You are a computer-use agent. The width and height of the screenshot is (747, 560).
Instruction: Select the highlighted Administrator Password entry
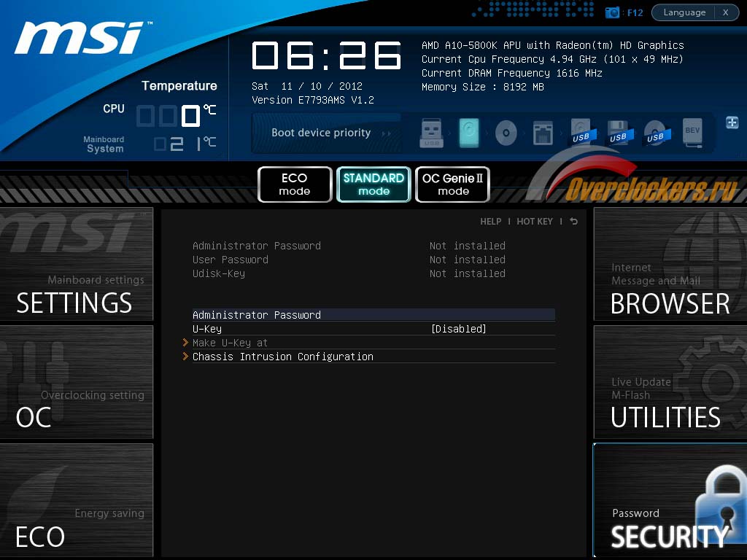coord(373,315)
